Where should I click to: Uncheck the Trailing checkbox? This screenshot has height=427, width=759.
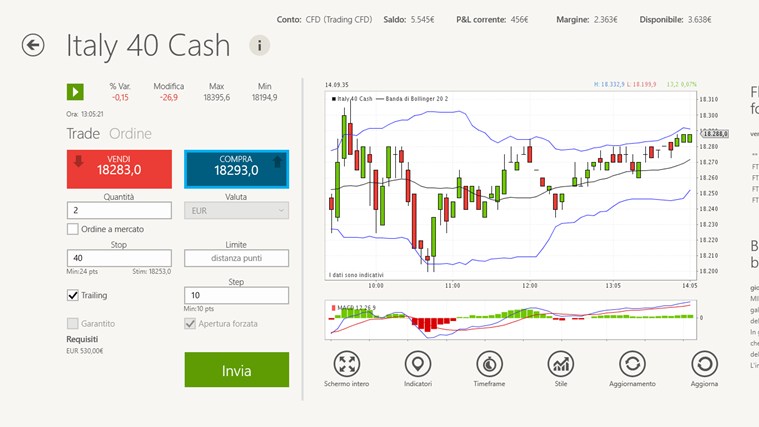(73, 295)
